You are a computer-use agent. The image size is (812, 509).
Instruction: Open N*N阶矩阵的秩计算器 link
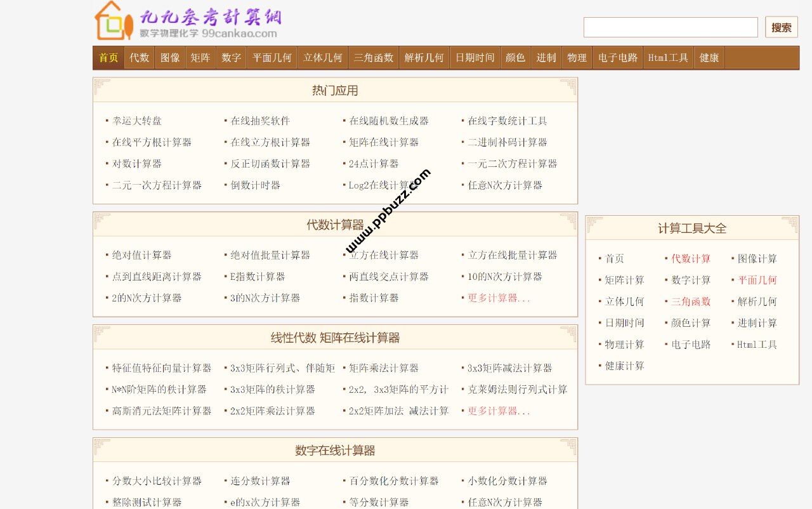159,390
